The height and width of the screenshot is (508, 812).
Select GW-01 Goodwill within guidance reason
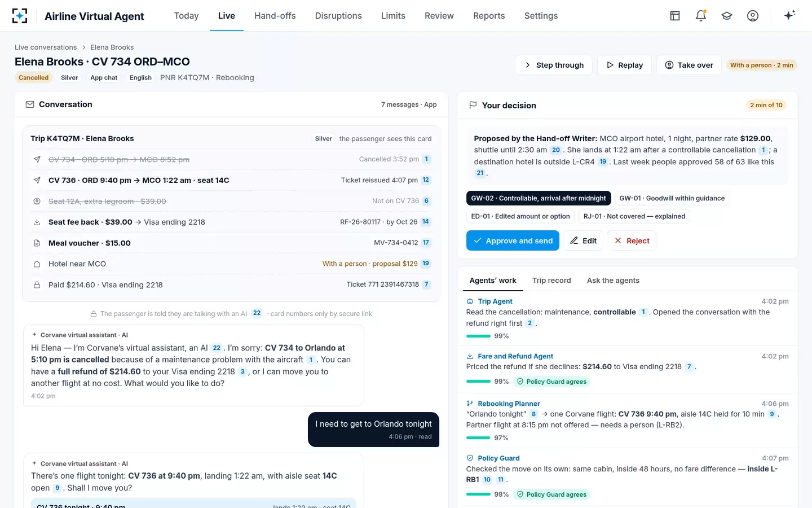[672, 198]
